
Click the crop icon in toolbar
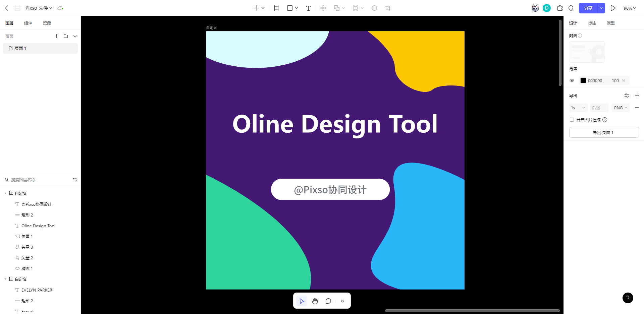[x=388, y=8]
